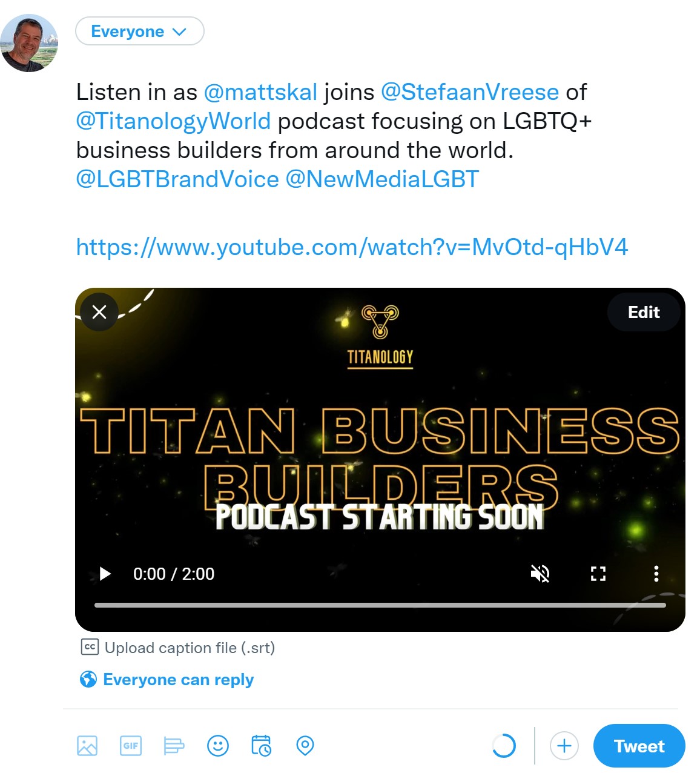
Task: Play the Titan Business Builders video
Action: pyautogui.click(x=105, y=574)
